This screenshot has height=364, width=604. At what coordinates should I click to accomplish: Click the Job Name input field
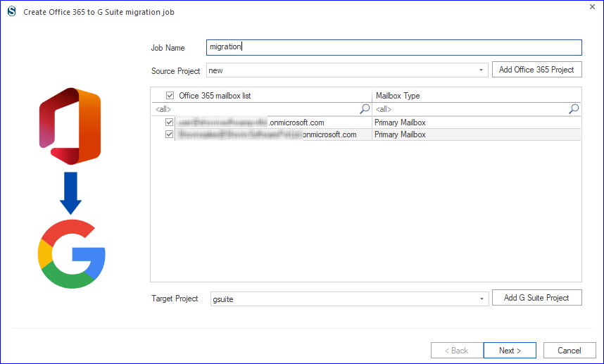394,47
